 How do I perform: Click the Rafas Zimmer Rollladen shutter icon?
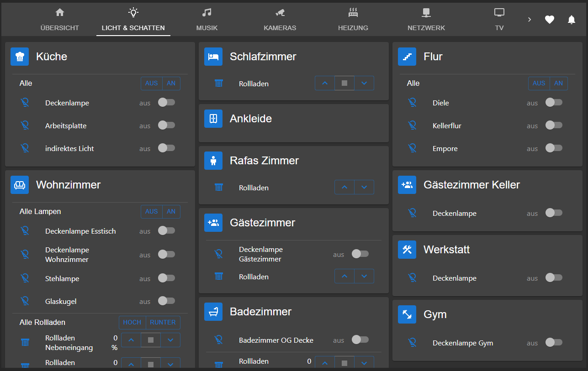219,188
